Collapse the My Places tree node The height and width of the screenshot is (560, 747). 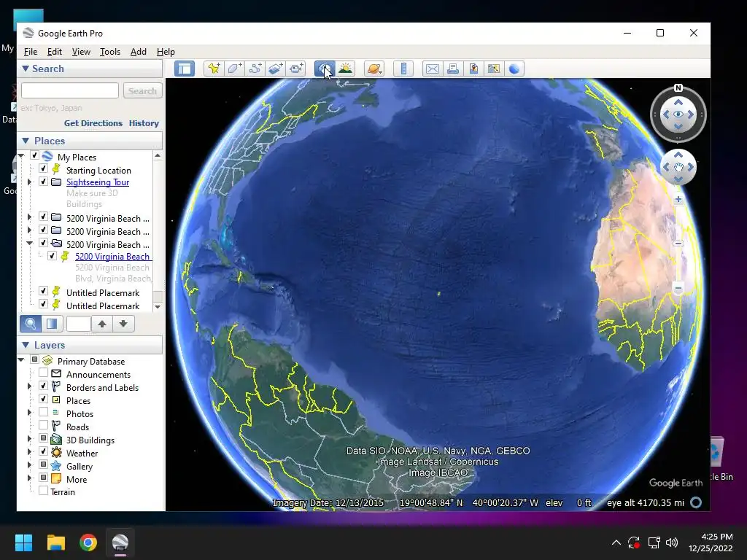[x=21, y=156]
